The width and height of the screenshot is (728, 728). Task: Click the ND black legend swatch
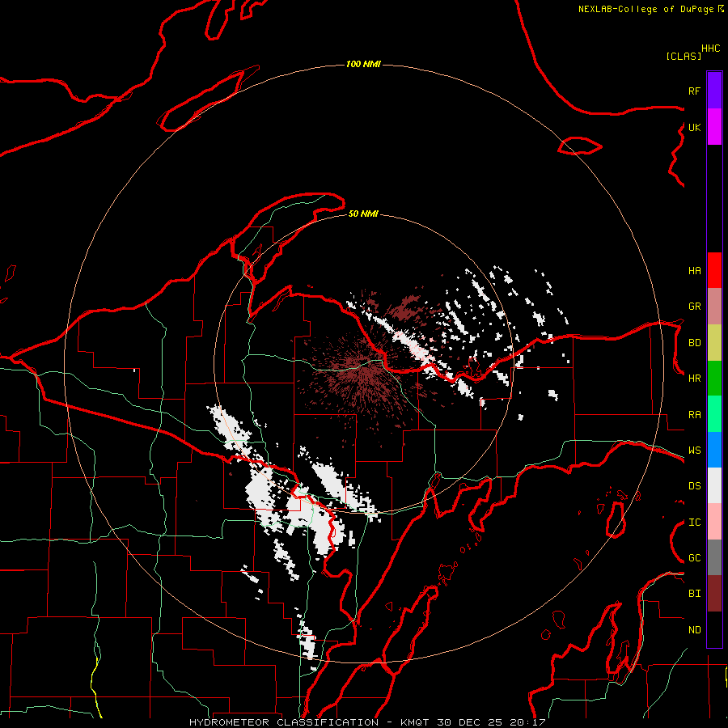[x=714, y=629]
